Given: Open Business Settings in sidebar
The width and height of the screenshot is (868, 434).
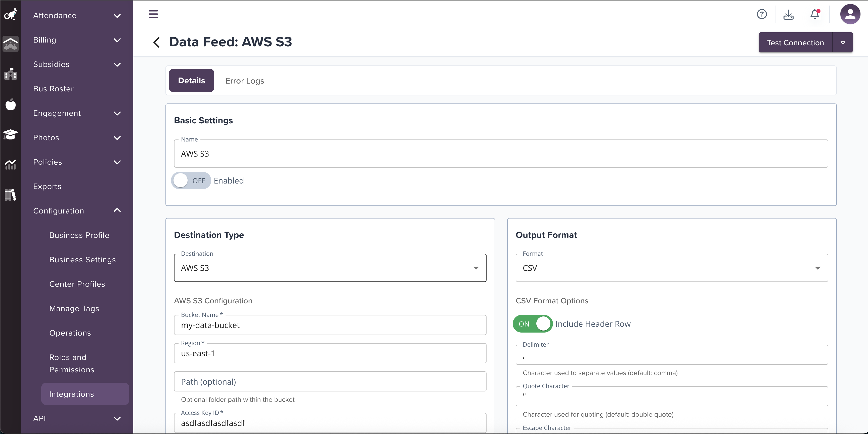Looking at the screenshot, I should 82,260.
